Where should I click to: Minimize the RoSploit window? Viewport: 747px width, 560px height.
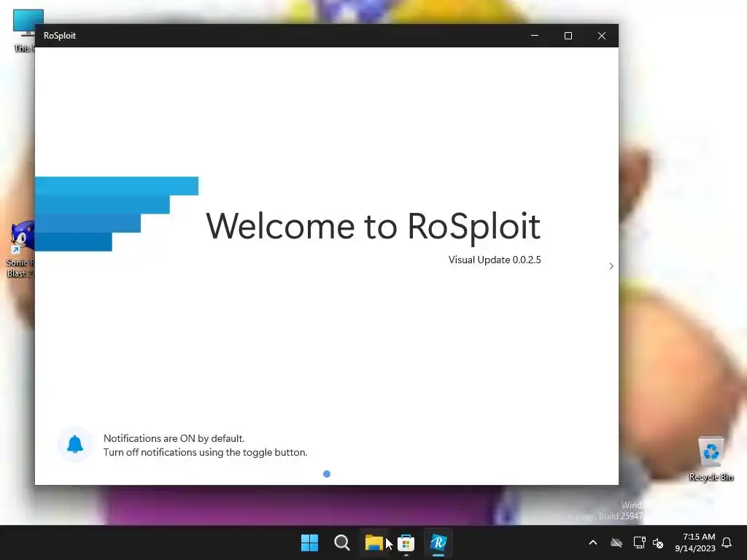click(535, 36)
